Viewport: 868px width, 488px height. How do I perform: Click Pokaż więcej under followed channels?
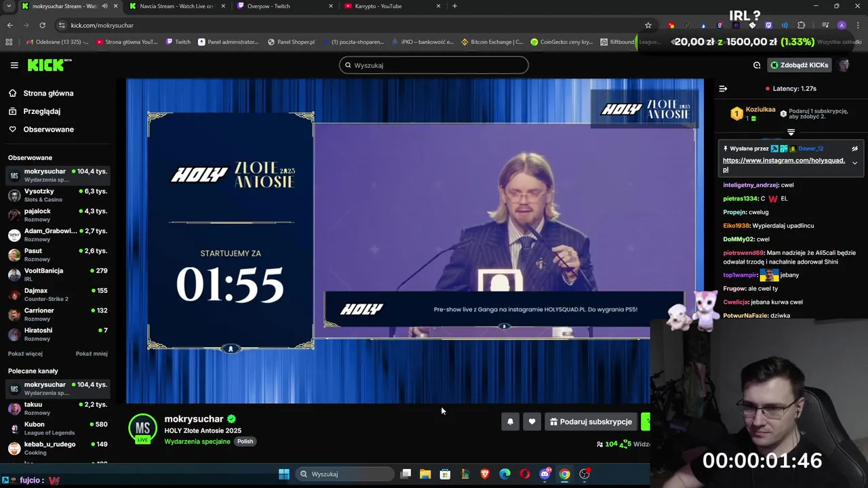point(25,354)
